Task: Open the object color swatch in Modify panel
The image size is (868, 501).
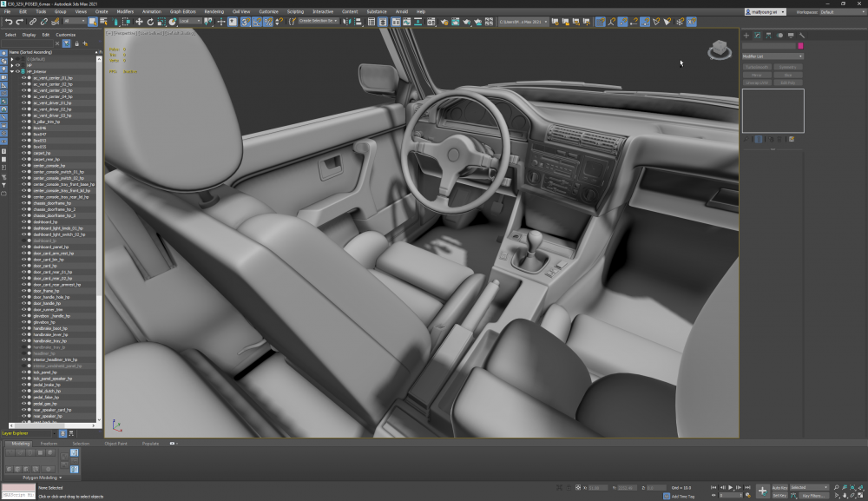Action: (800, 46)
